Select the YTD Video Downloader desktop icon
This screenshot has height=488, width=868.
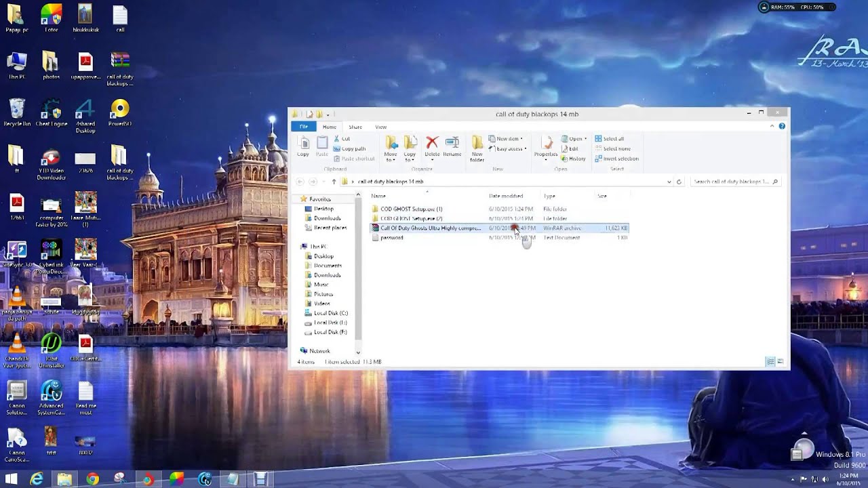pos(52,165)
